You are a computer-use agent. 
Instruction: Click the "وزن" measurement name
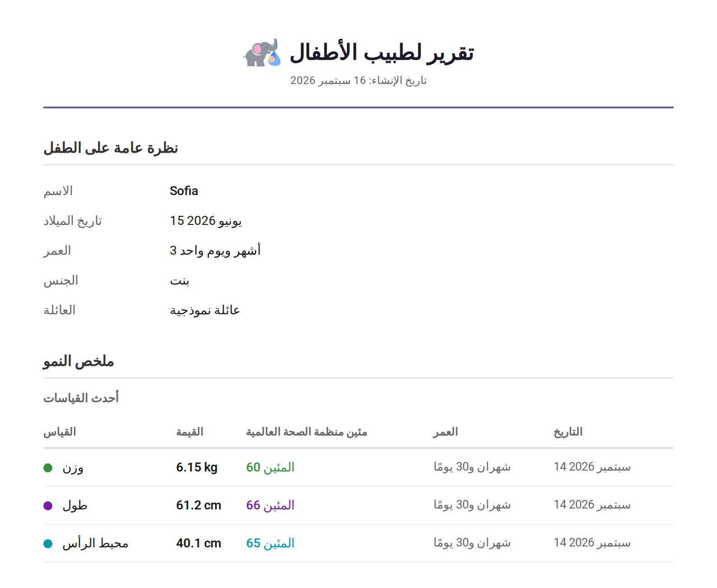(x=73, y=467)
